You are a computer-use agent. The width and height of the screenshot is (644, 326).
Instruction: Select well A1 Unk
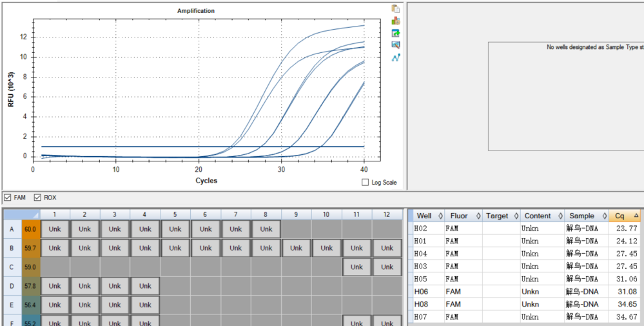click(x=55, y=229)
